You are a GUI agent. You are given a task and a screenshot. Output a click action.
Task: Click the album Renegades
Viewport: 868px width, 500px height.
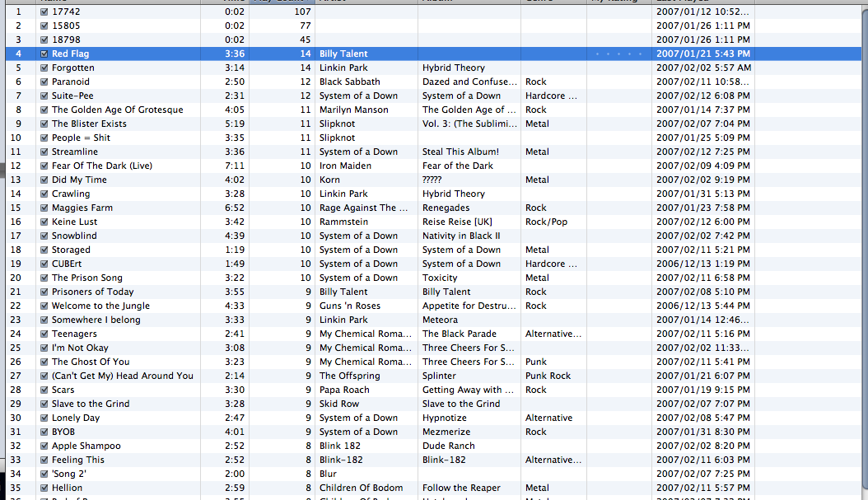pyautogui.click(x=446, y=208)
